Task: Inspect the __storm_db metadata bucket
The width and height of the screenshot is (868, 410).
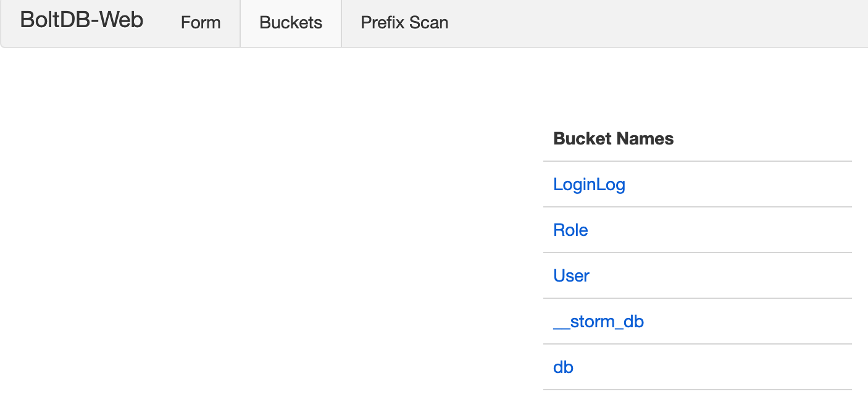Action: pos(598,322)
